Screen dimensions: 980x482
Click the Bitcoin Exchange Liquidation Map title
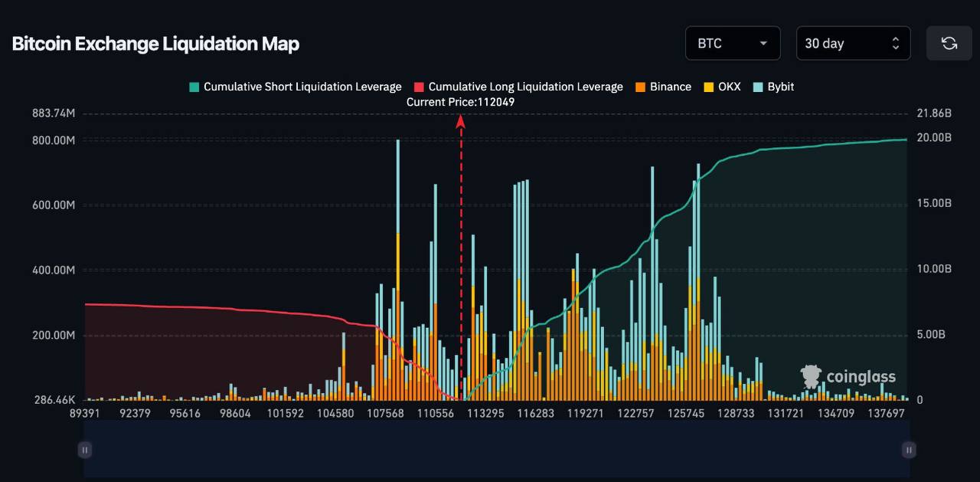(x=155, y=44)
